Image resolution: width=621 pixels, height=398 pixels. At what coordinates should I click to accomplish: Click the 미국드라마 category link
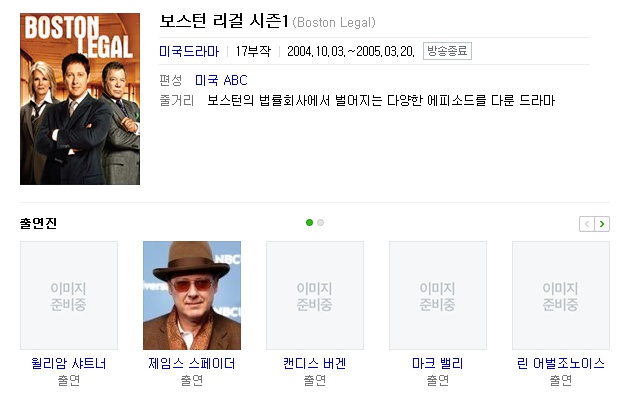pos(189,51)
